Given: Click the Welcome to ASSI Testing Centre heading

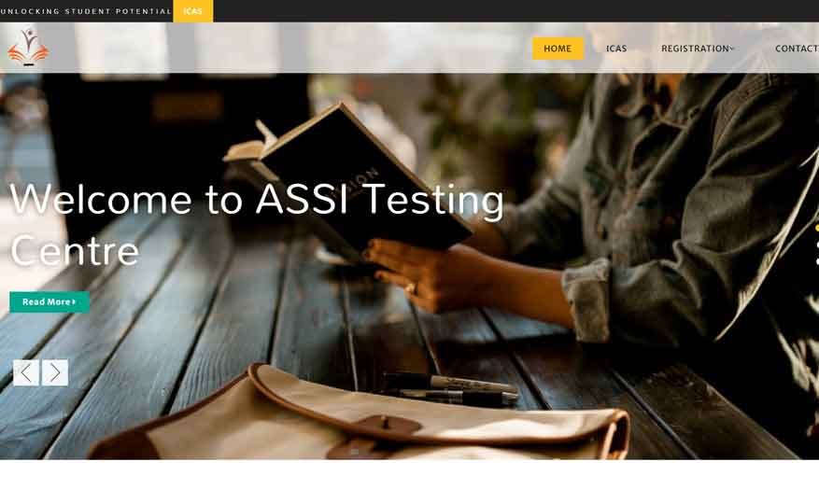Looking at the screenshot, I should tap(257, 225).
